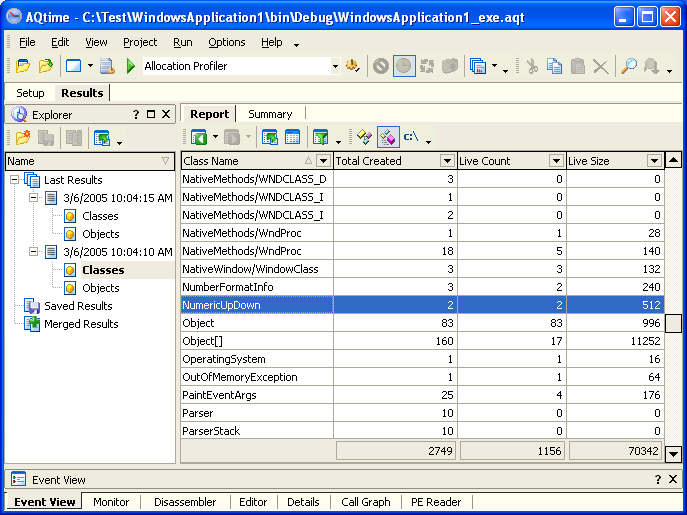Select Objects under the 10:04:10 AM result
The image size is (687, 515).
click(101, 288)
